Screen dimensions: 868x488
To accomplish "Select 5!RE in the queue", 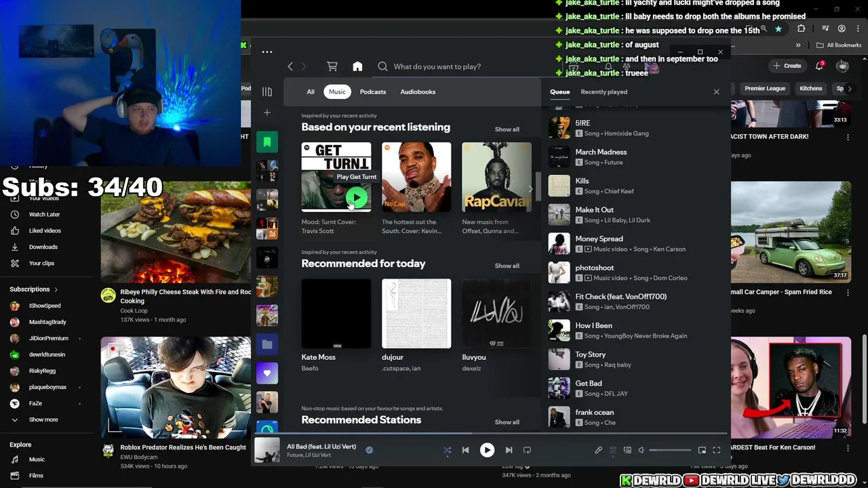I will (x=634, y=127).
